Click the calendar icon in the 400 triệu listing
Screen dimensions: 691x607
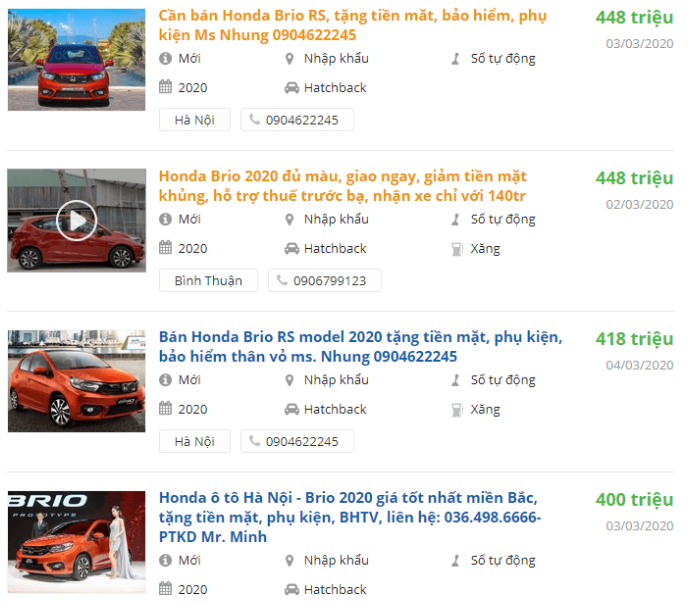pos(165,588)
